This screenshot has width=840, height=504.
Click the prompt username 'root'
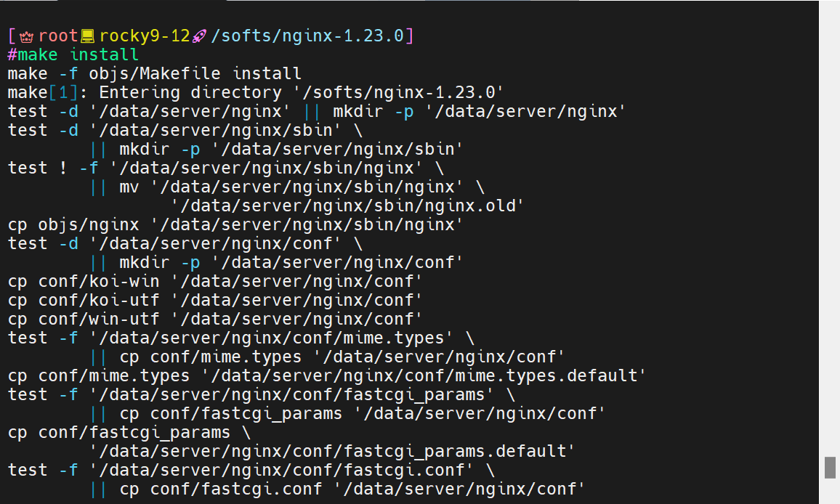pos(58,36)
